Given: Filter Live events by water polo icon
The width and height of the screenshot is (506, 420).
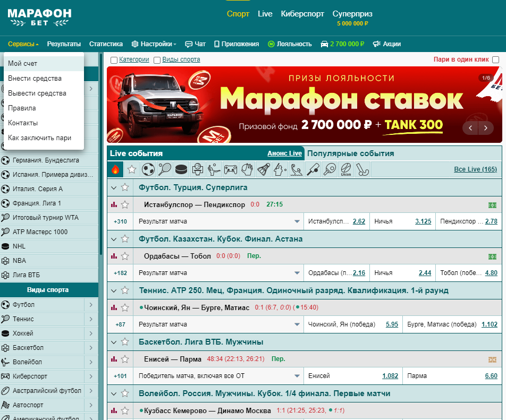Looking at the screenshot, I should (x=296, y=169).
